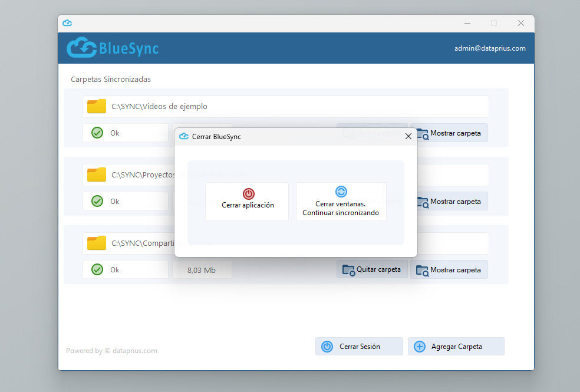
Task: Click the folder icon beside C:\SYNC\Proyectos
Action: (97, 175)
